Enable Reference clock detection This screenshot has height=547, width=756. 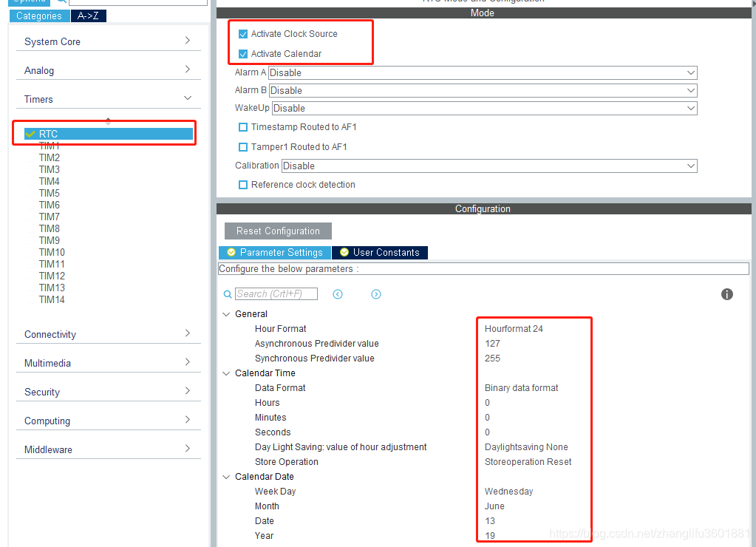coord(243,185)
